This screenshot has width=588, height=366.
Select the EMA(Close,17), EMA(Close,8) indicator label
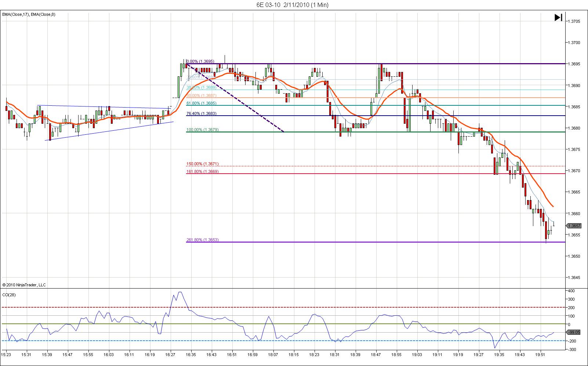coord(29,14)
